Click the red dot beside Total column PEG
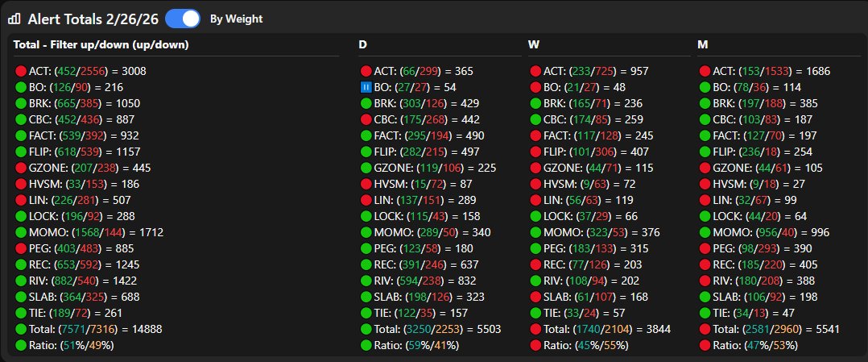Image resolution: width=868 pixels, height=362 pixels. tap(21, 248)
